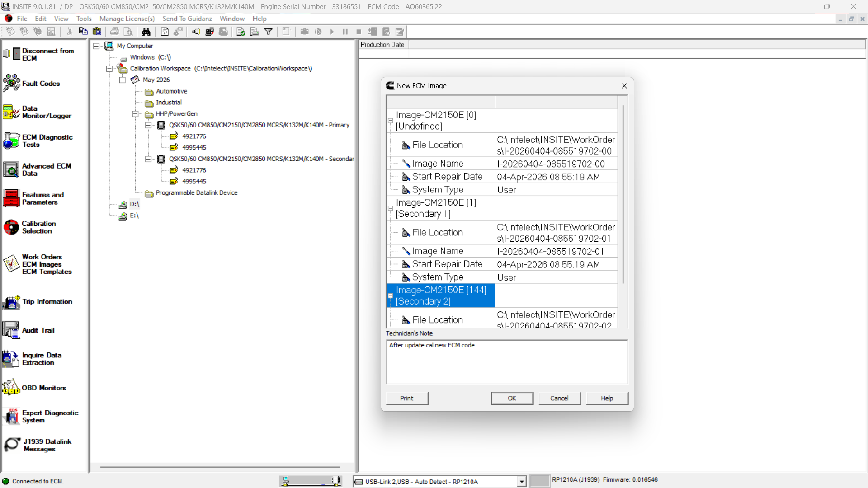Click the Print Preview toolbar icon
Image resolution: width=868 pixels, height=488 pixels.
pos(128,32)
